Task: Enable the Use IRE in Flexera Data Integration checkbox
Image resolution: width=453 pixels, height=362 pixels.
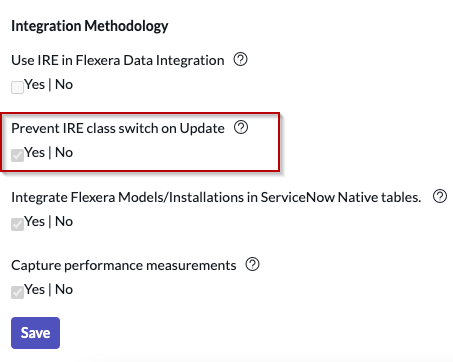Action: pyautogui.click(x=17, y=88)
